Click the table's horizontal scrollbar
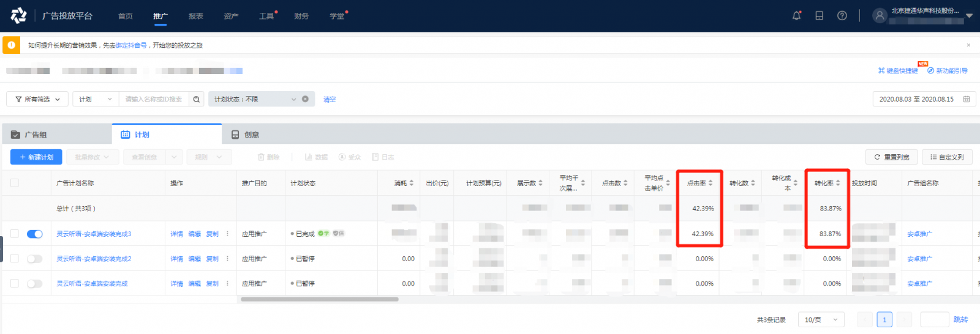Image resolution: width=980 pixels, height=334 pixels. pyautogui.click(x=319, y=299)
